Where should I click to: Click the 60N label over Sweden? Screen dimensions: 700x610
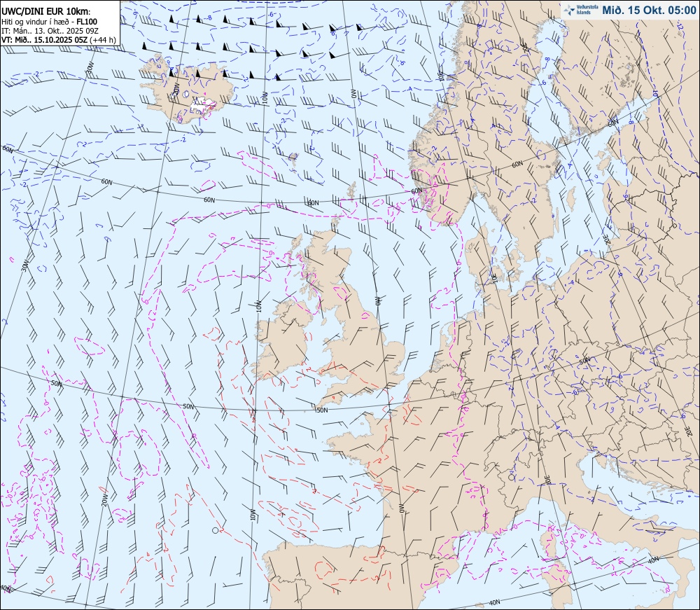click(x=517, y=165)
